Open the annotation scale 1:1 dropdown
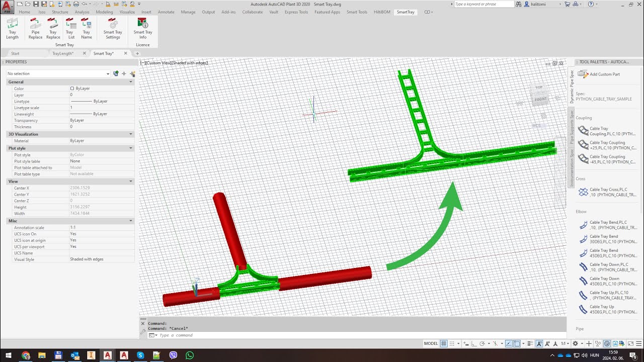The width and height of the screenshot is (644, 362). tap(566, 343)
